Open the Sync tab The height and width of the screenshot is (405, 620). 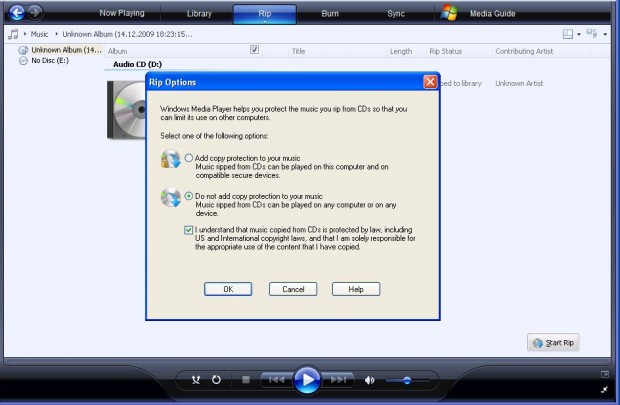pos(396,13)
